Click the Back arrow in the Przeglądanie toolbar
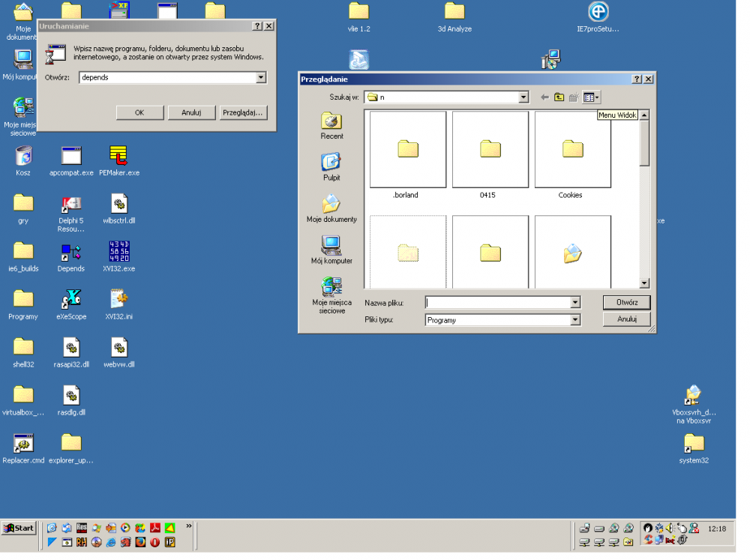 pyautogui.click(x=544, y=97)
